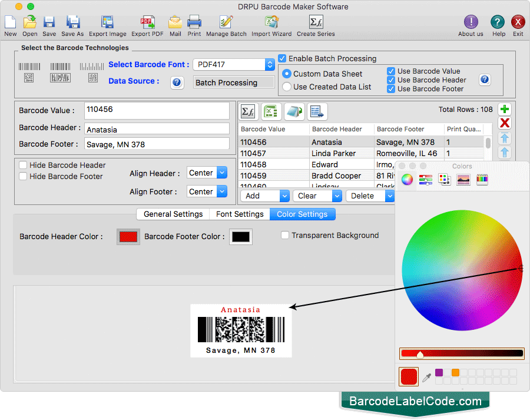
Task: Add a row with green plus icon
Action: coord(505,109)
